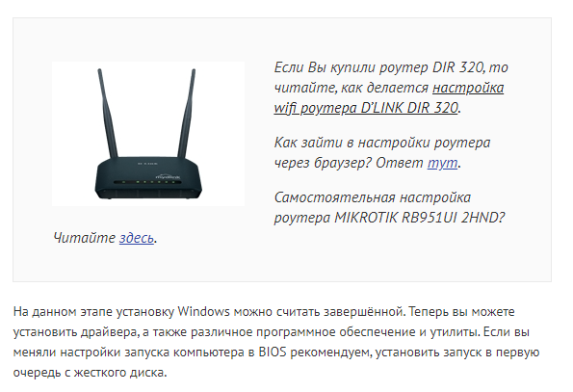573x392 pixels.
Task: Select the router's left antenna
Action: point(108,113)
